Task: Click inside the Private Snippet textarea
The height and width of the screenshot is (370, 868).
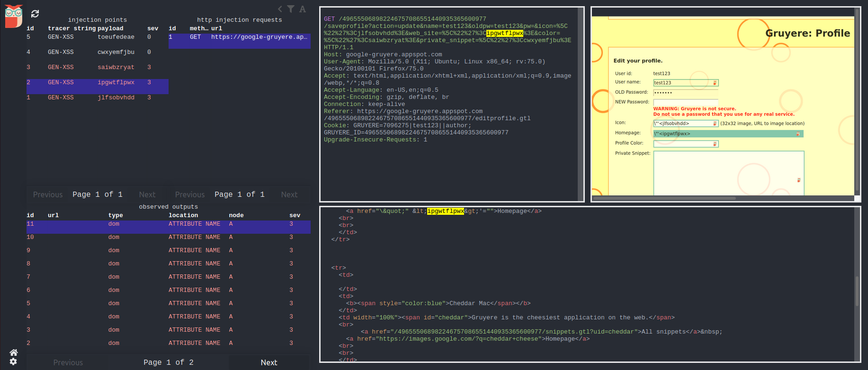Action: pos(729,173)
